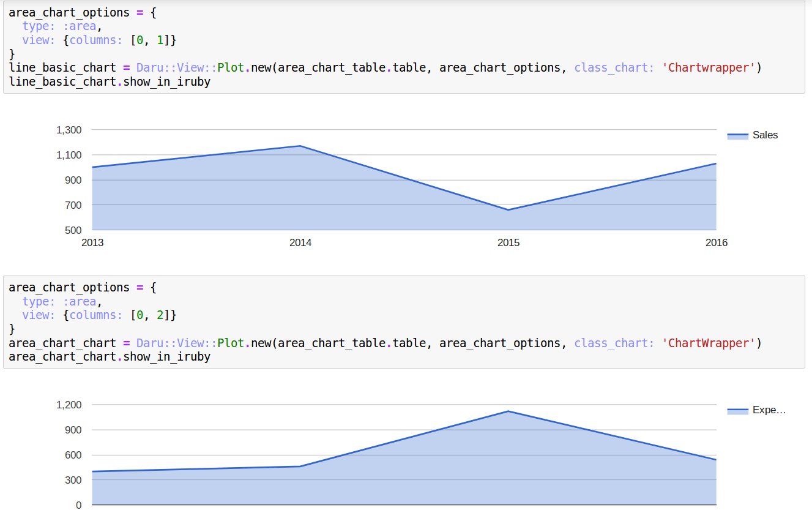Screen dimensions: 812x510
Task: Click the Expe… legend color swatch
Action: tap(737, 411)
